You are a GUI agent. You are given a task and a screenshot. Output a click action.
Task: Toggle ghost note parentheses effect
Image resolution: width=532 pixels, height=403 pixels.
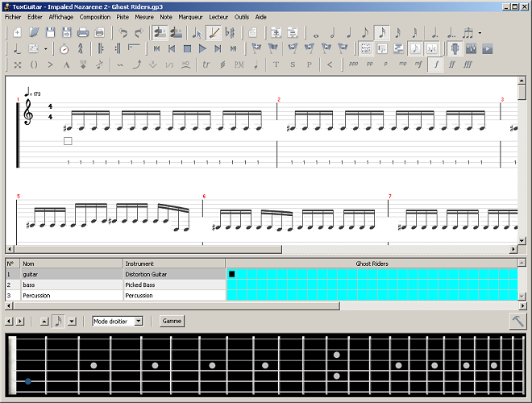pos(34,64)
